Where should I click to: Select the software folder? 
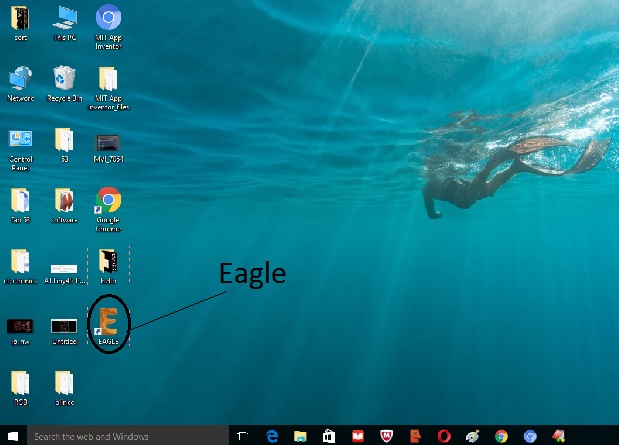point(64,205)
